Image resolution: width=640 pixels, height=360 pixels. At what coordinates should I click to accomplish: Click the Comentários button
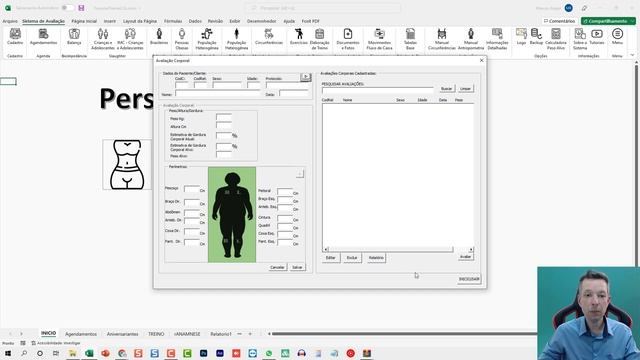coord(560,21)
